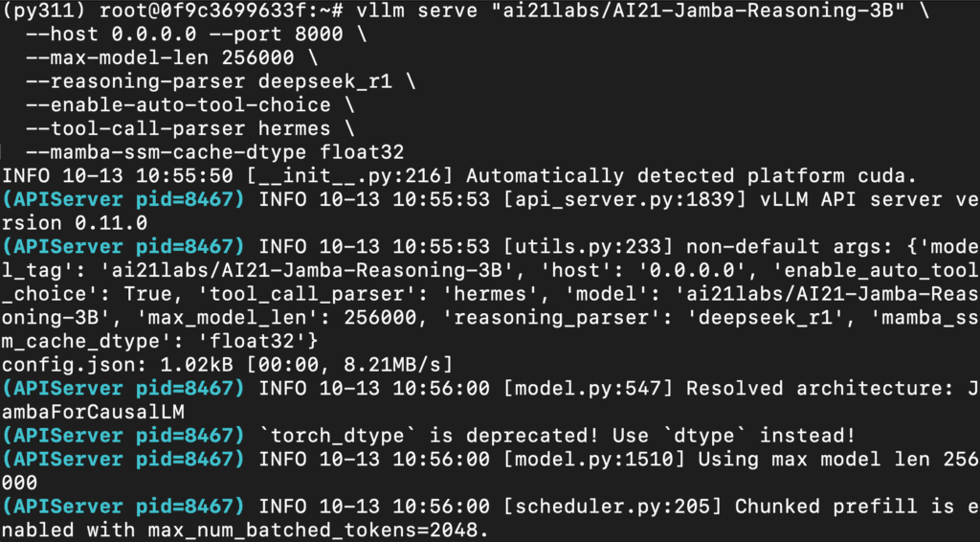Screen dimensions: 980x542
Task: Click the '--mamba-ssm-cache-dtype float32' flag line
Action: pos(214,151)
